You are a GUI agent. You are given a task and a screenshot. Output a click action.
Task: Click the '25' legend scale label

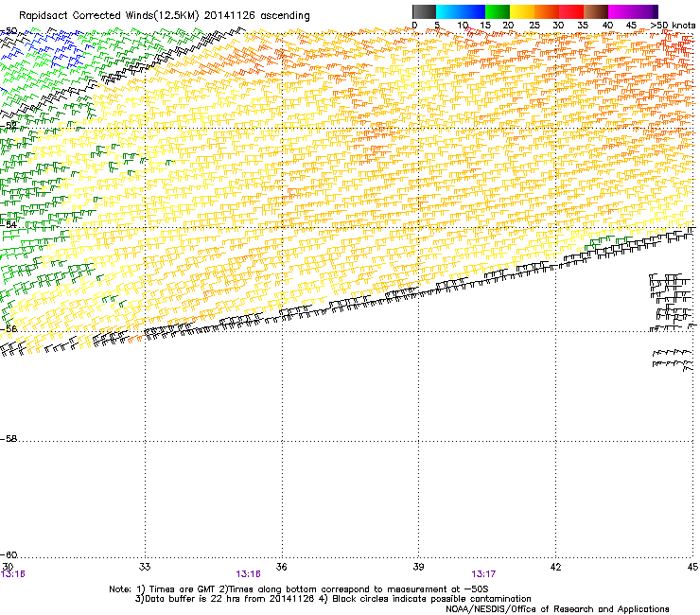coord(534,26)
